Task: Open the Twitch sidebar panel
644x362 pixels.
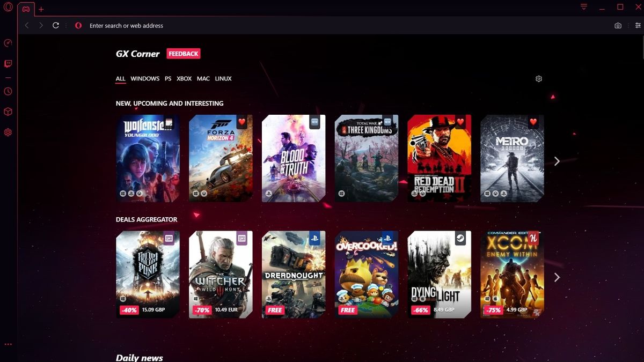Action: pyautogui.click(x=8, y=64)
